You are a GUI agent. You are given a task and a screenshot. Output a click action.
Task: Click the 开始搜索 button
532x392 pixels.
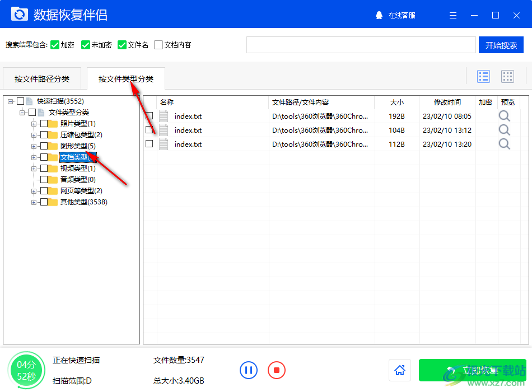point(501,45)
